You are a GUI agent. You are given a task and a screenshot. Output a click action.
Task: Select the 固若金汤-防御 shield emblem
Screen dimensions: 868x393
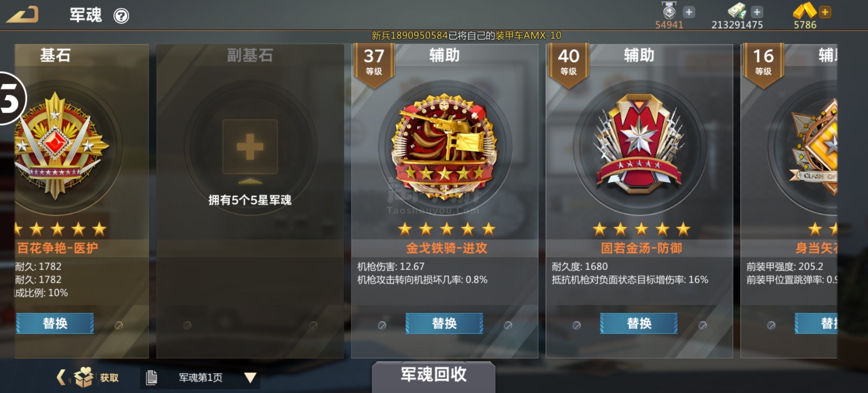coord(639,143)
